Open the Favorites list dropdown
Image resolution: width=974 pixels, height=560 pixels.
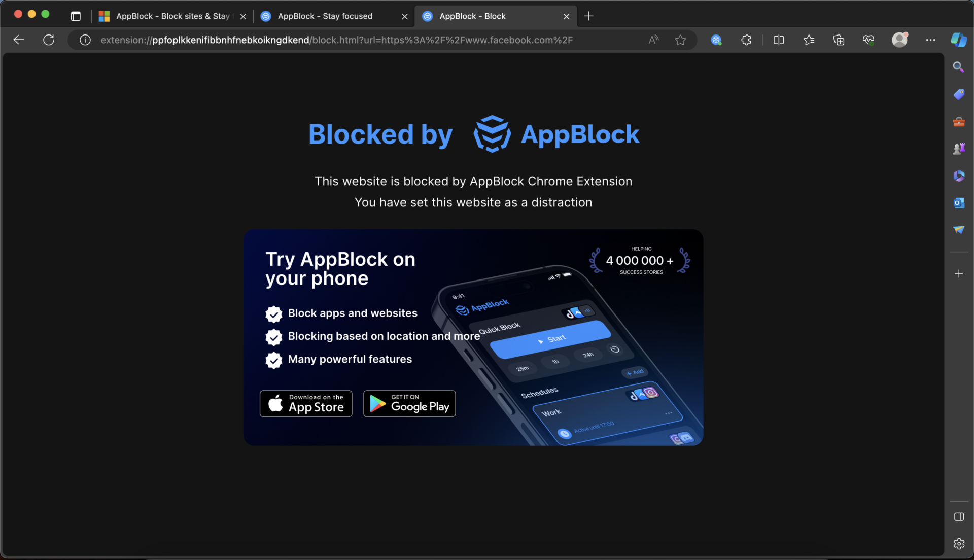coord(809,40)
